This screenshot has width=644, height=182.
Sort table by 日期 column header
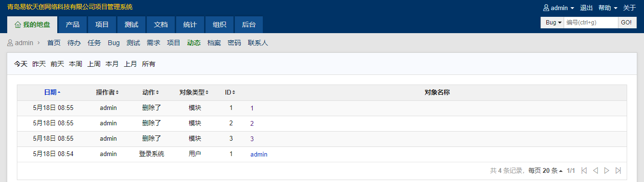pos(52,92)
